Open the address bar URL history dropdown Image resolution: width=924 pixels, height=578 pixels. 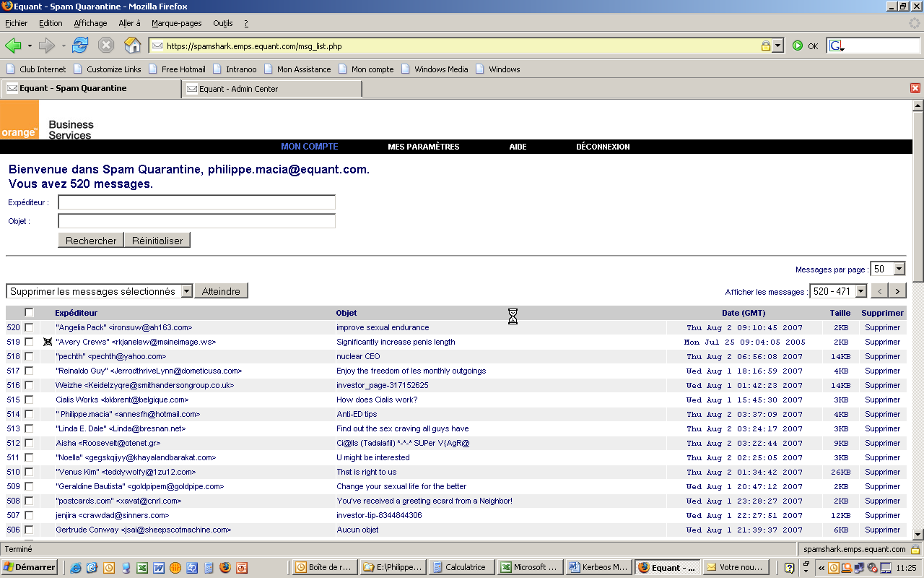tap(777, 46)
